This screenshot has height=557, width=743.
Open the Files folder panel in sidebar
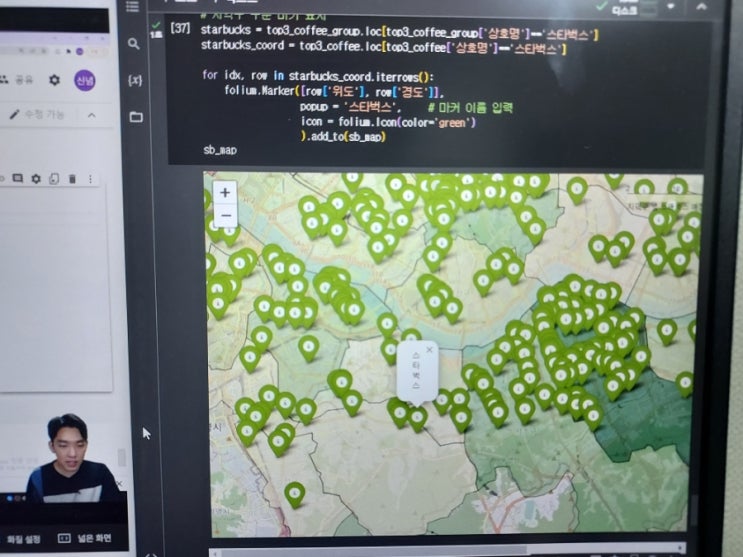coord(136,117)
